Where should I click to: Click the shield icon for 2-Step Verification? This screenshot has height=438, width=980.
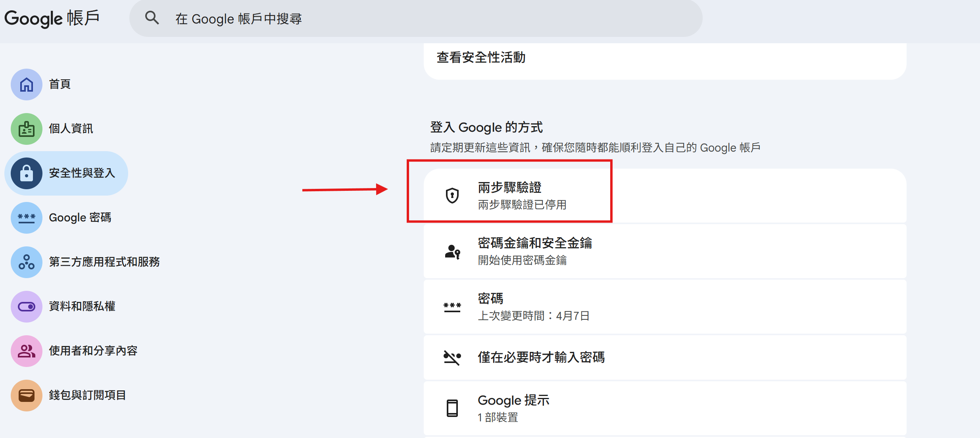(x=452, y=196)
